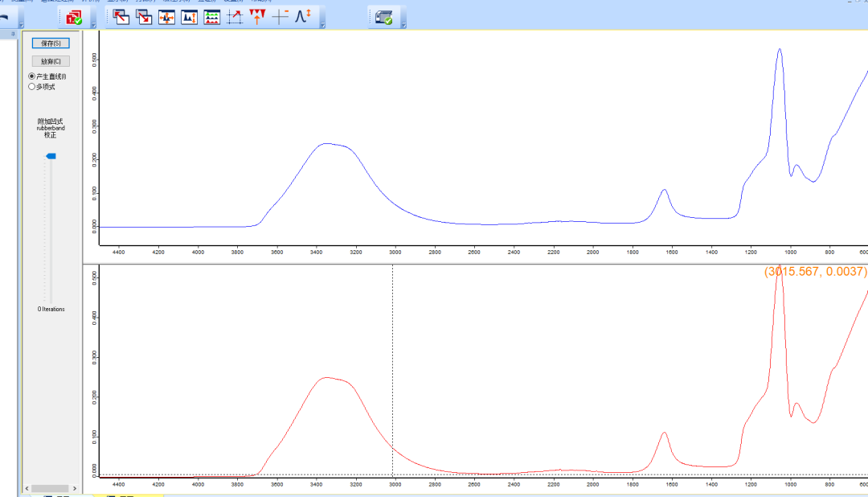Expand the dropdown beside the red documents icon
Viewport: 868px width, 497px height.
pyautogui.click(x=93, y=24)
